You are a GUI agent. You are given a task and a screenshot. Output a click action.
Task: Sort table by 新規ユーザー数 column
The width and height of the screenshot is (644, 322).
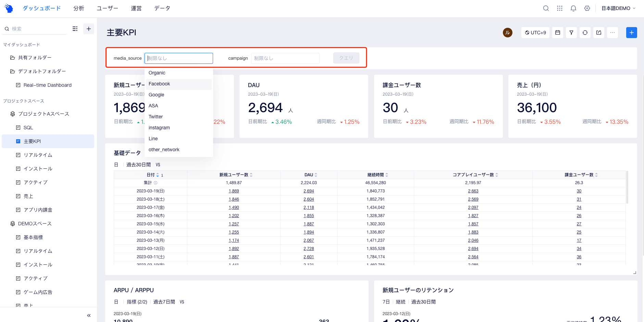(x=251, y=175)
